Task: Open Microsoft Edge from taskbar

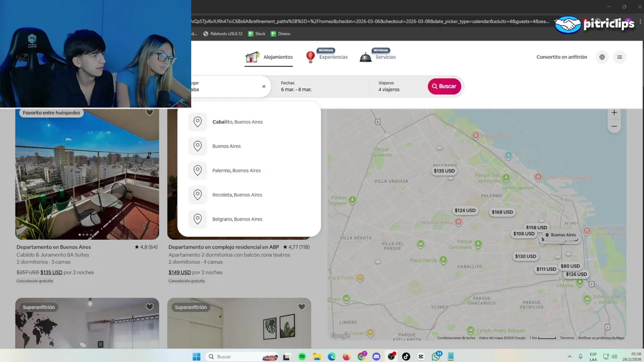Action: [332, 356]
